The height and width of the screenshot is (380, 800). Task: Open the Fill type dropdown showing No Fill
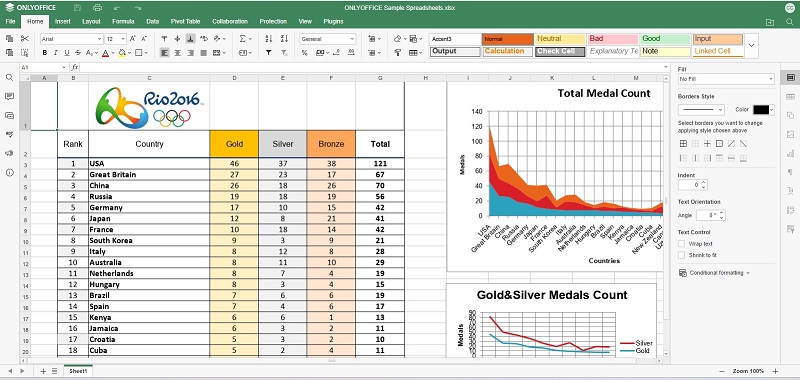pos(726,79)
